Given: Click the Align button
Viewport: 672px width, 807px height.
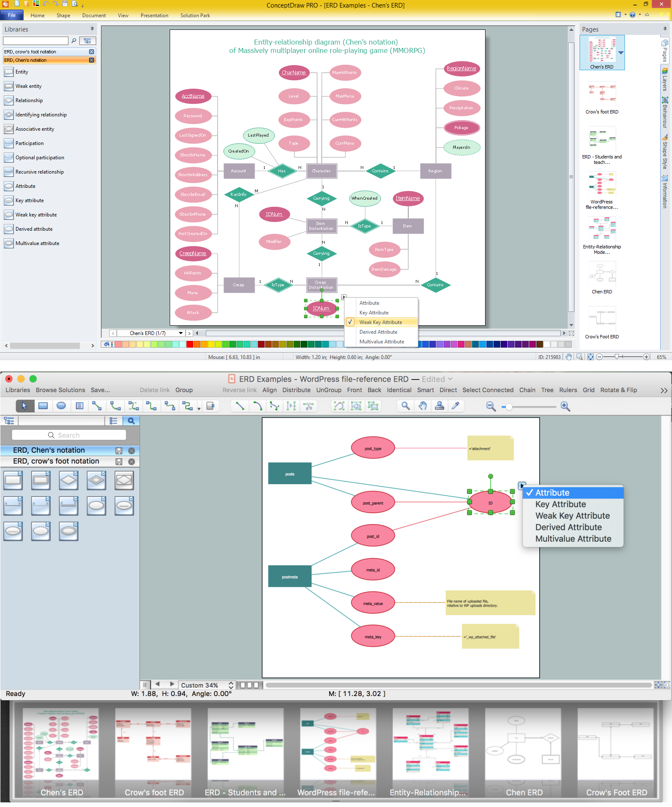Looking at the screenshot, I should click(x=270, y=390).
